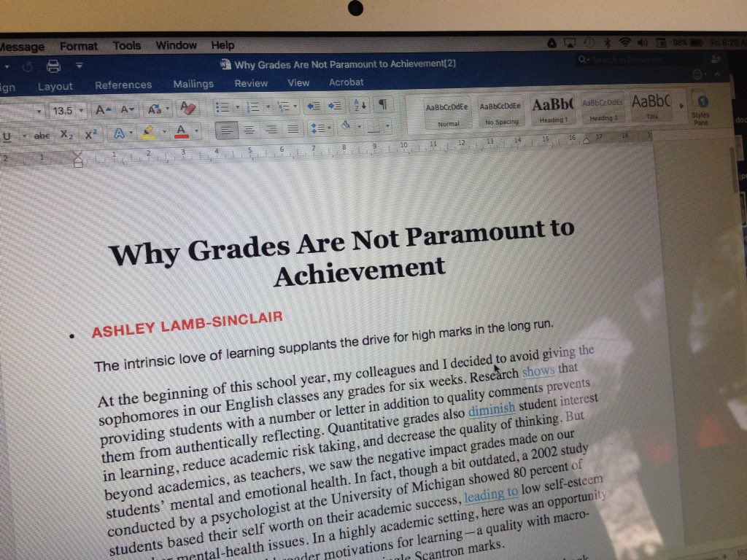Clear all formatting with the eraser icon
Viewport: 747px width, 560px height.
187,108
